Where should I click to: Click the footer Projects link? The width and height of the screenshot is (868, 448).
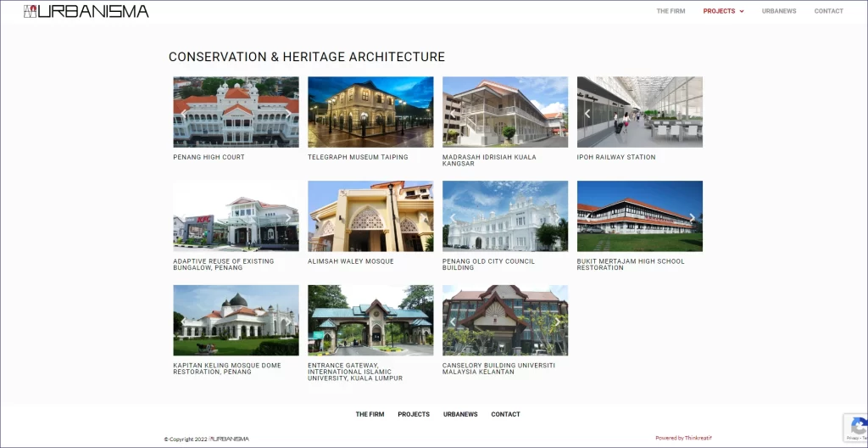(x=414, y=414)
